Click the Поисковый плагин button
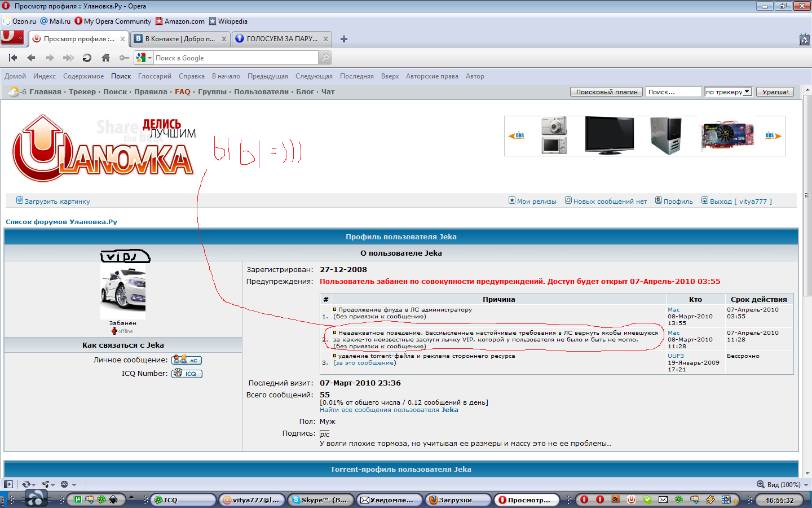The height and width of the screenshot is (508, 812). (606, 91)
